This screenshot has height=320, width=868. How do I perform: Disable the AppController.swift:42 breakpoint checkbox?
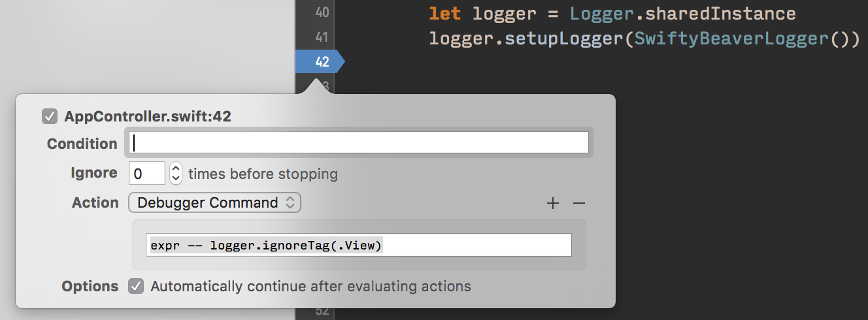click(x=50, y=117)
